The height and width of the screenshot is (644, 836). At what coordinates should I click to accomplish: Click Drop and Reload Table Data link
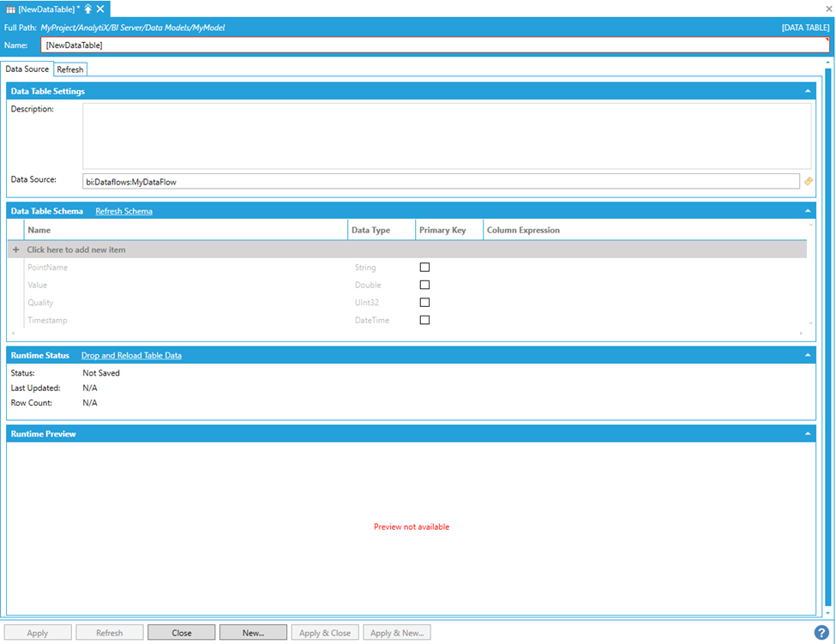(x=131, y=355)
